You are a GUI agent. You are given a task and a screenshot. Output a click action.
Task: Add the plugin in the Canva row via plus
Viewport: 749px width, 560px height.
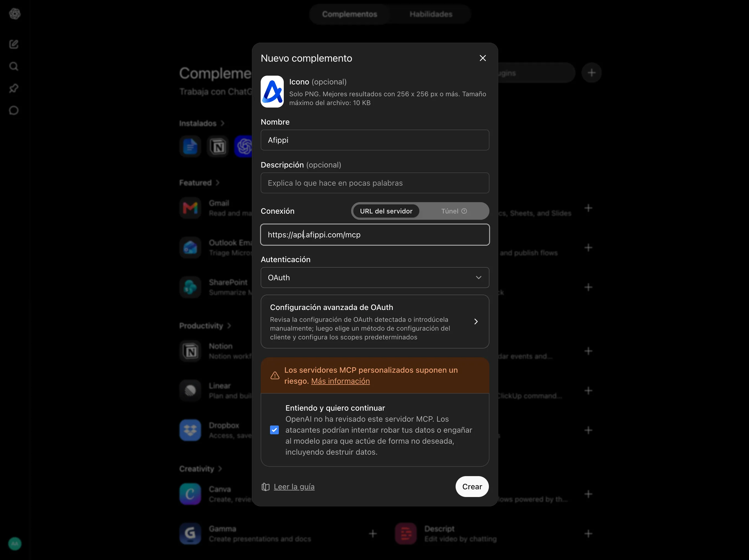pyautogui.click(x=588, y=494)
